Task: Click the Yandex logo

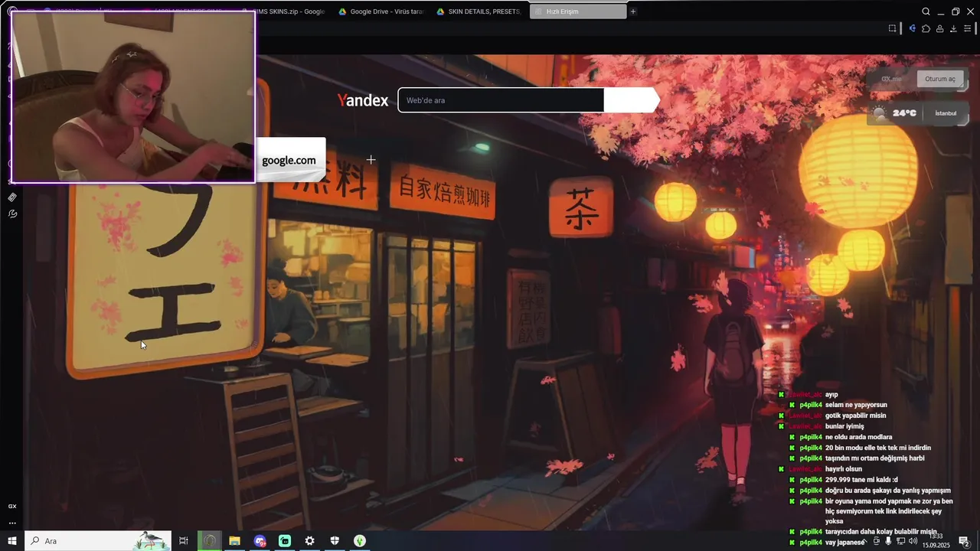Action: click(363, 100)
